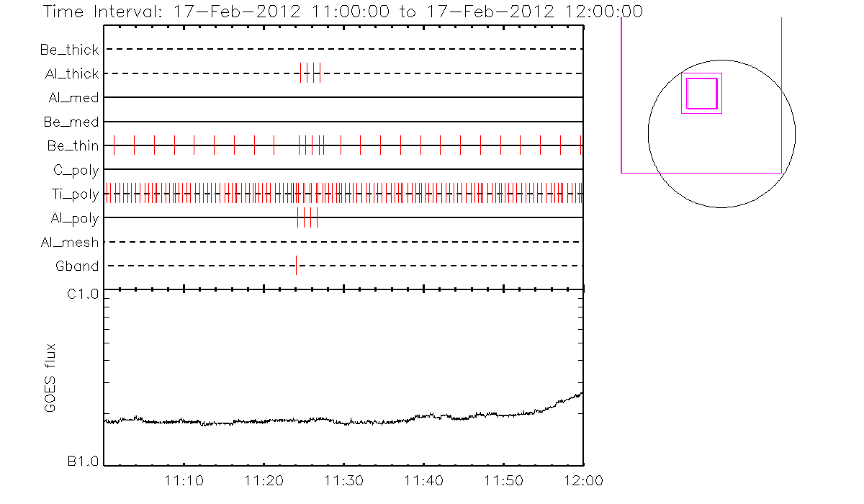Select the Gband filter label
This screenshot has width=864, height=504.
tap(77, 266)
